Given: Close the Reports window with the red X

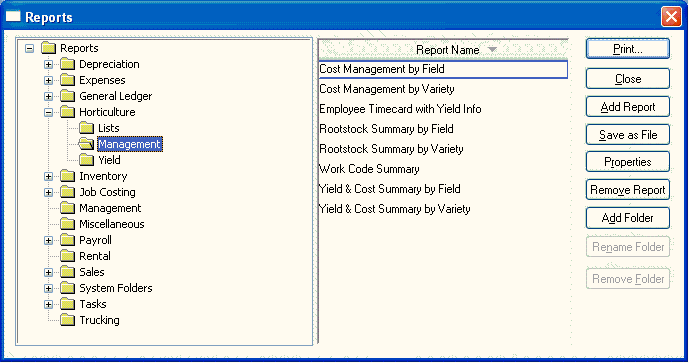Looking at the screenshot, I should click(x=671, y=17).
